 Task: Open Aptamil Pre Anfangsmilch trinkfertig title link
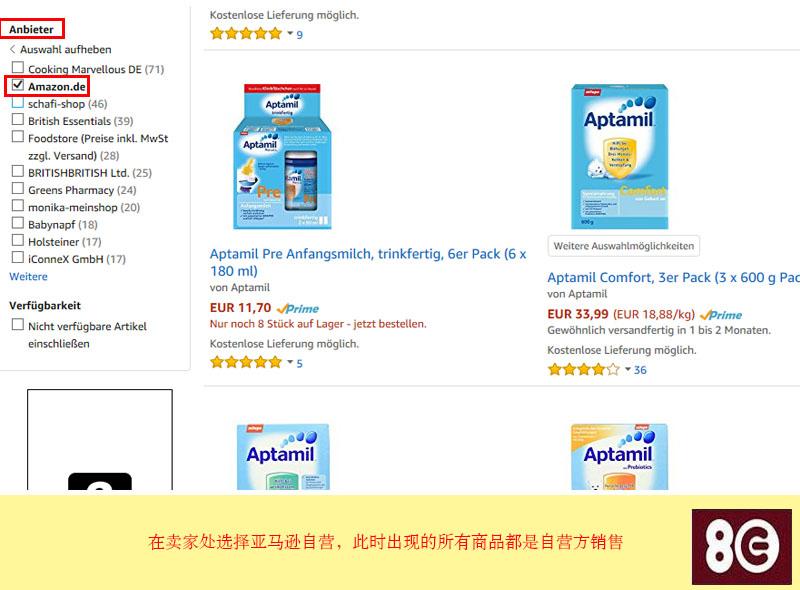pos(368,262)
